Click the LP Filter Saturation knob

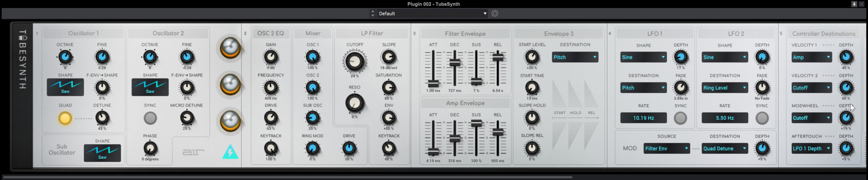tap(389, 88)
